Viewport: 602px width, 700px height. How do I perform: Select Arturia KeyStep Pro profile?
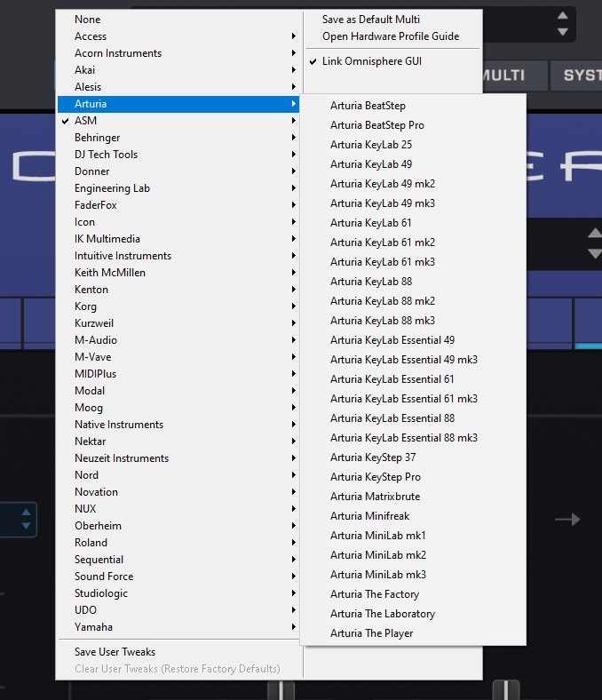click(x=413, y=477)
